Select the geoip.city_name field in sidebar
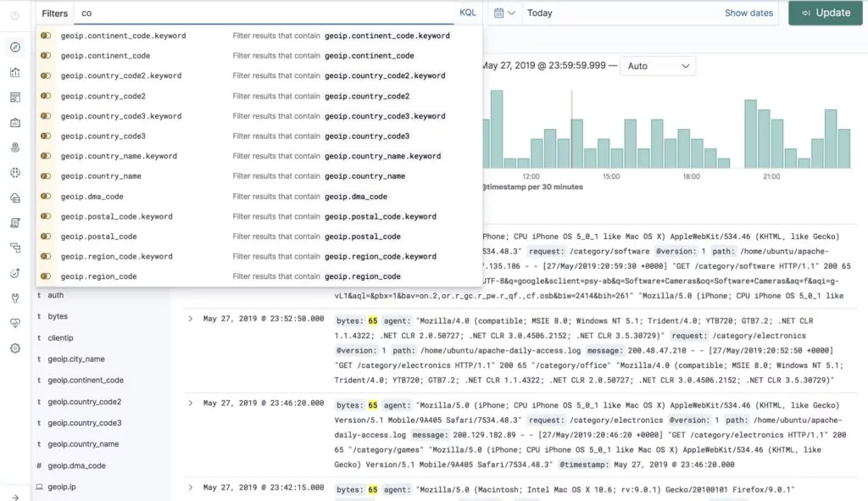 75,359
